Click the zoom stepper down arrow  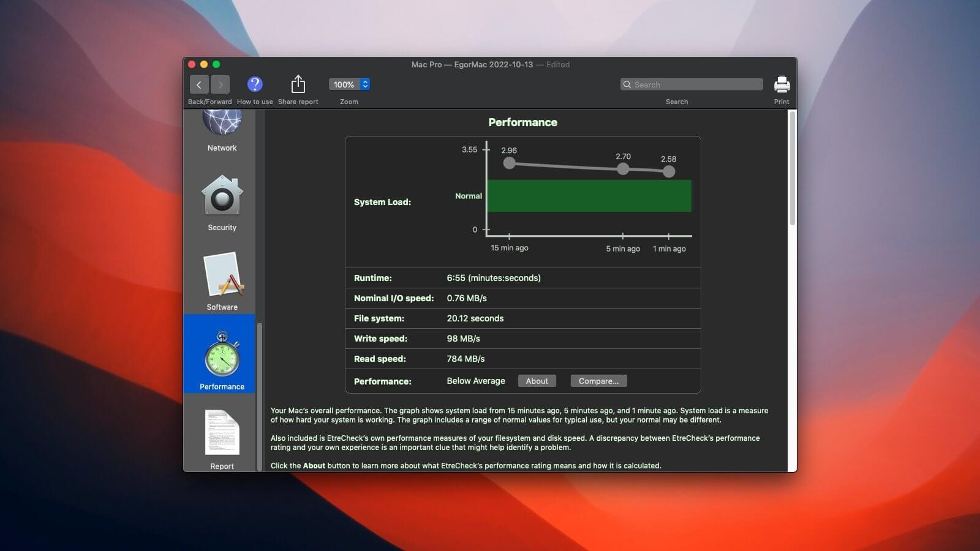366,88
